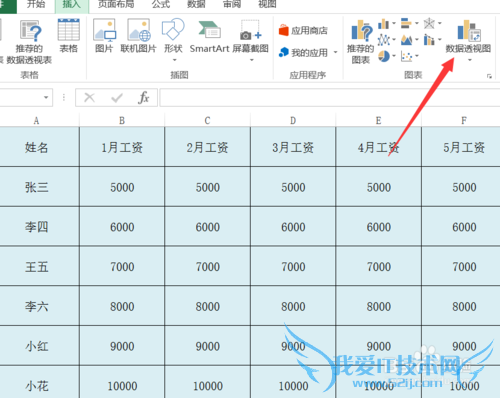Open the App Store (应用商店)
The image size is (500, 398).
[x=303, y=31]
